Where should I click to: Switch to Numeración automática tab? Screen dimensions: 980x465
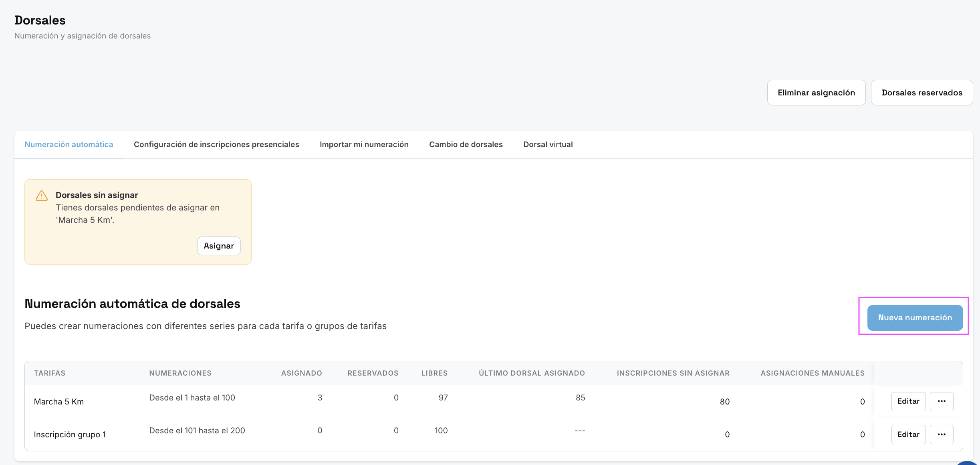[x=69, y=144]
